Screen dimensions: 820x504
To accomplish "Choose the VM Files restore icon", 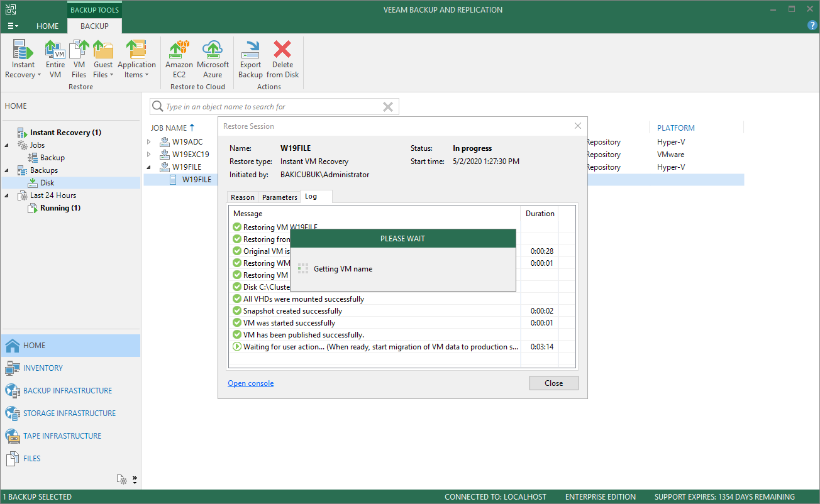I will tap(79, 60).
